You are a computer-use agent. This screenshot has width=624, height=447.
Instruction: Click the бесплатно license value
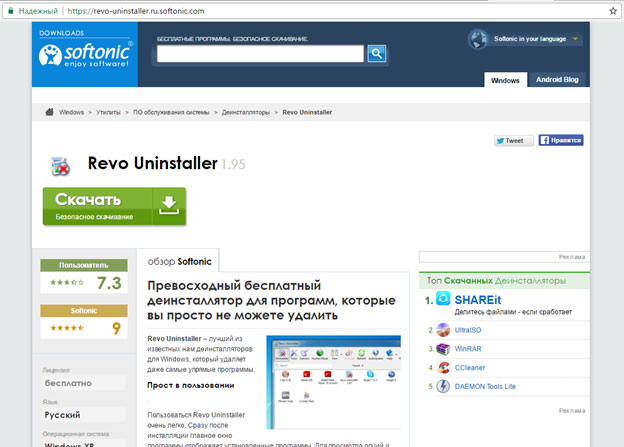pos(68,383)
